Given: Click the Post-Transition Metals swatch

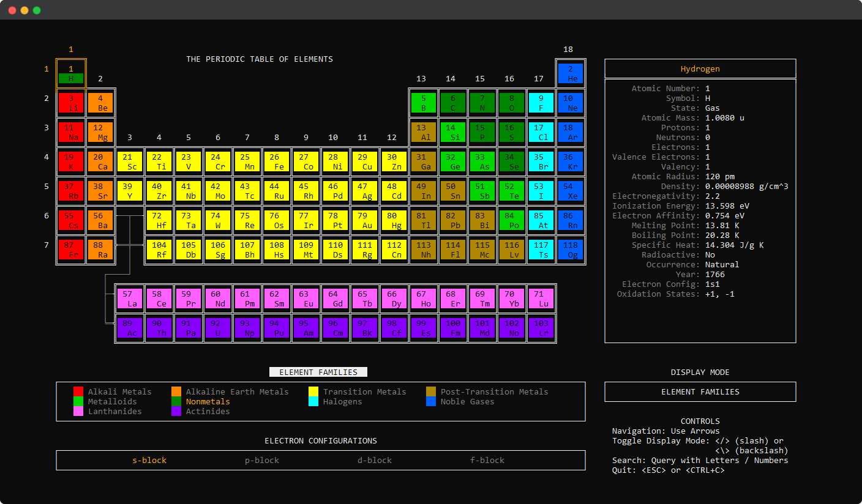Looking at the screenshot, I should 431,391.
